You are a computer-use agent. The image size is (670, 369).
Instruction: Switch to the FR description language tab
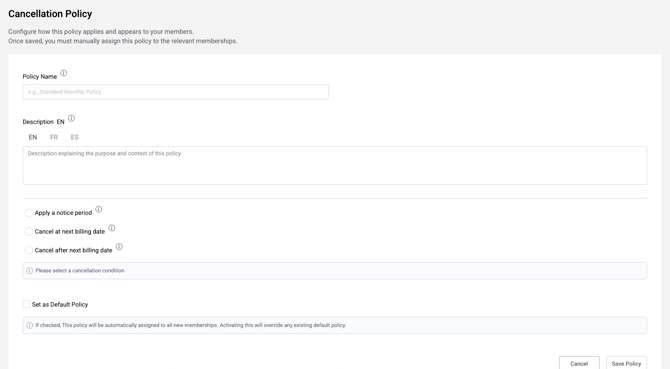pos(54,137)
